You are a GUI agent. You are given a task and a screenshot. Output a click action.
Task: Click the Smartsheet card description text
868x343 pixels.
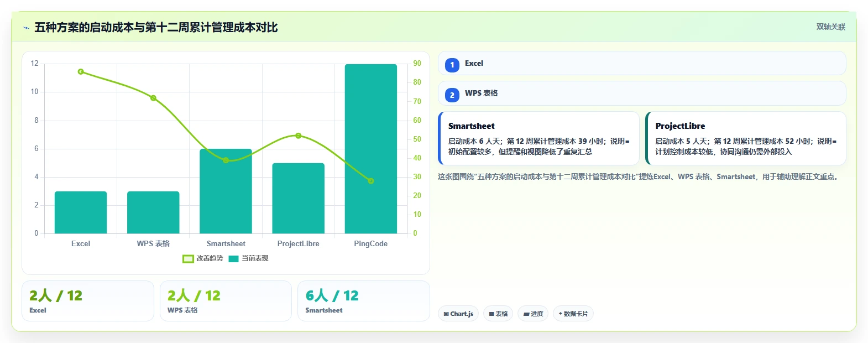(539, 147)
